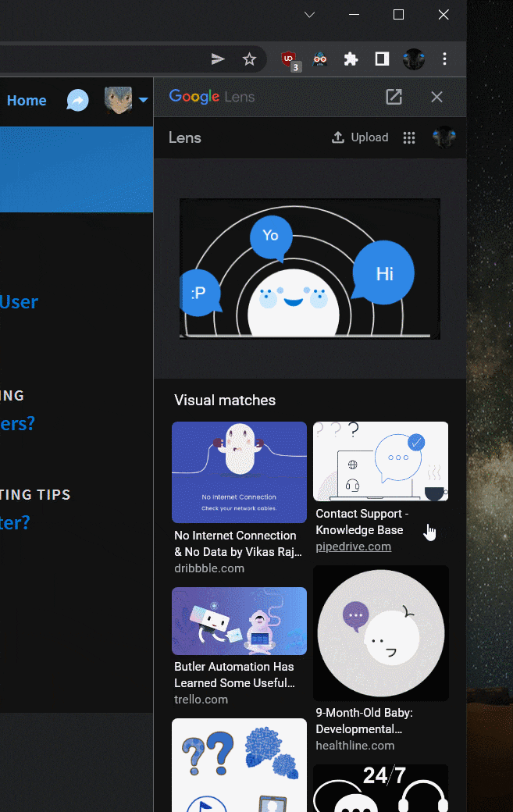The height and width of the screenshot is (812, 513).
Task: Expand the user avatar dropdown arrow
Action: coord(143,101)
